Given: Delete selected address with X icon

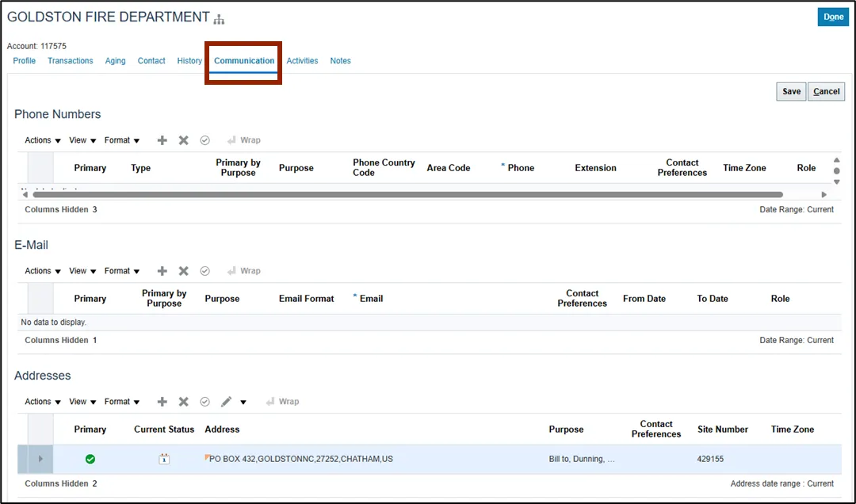Looking at the screenshot, I should tap(183, 401).
